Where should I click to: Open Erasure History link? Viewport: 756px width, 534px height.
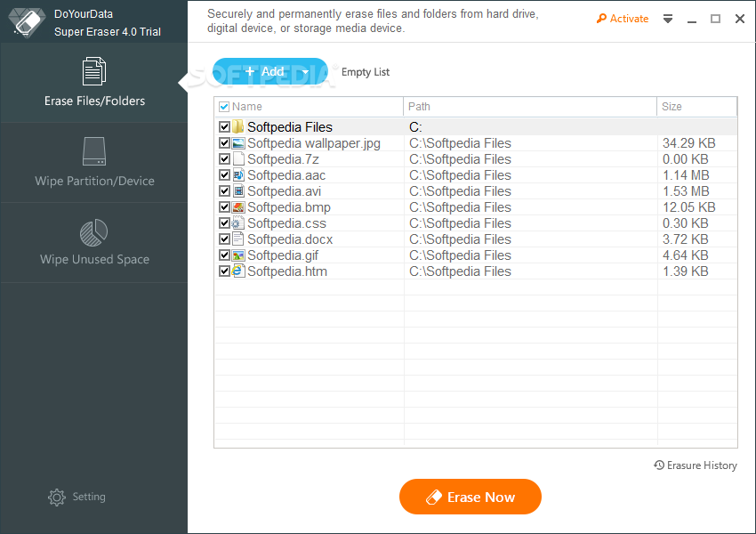696,465
